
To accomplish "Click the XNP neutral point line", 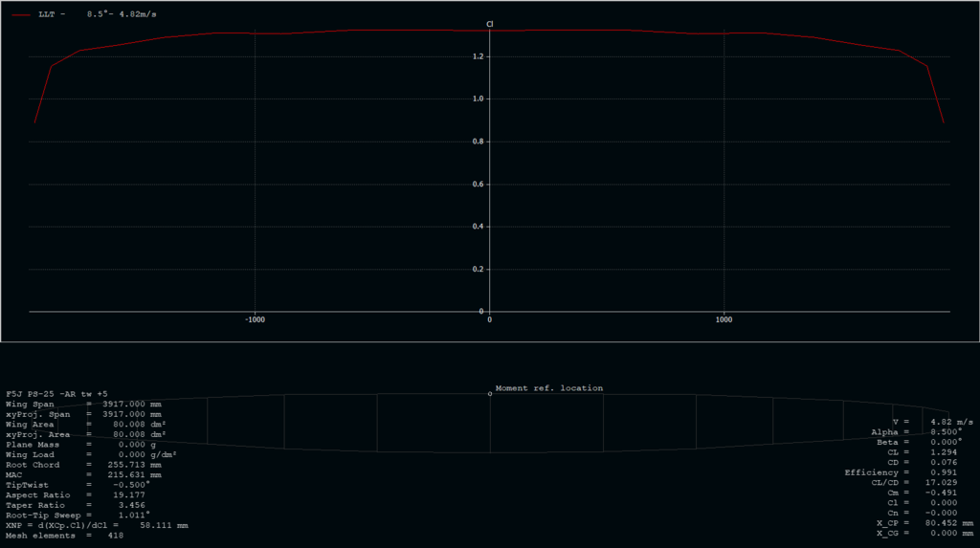I will point(98,525).
